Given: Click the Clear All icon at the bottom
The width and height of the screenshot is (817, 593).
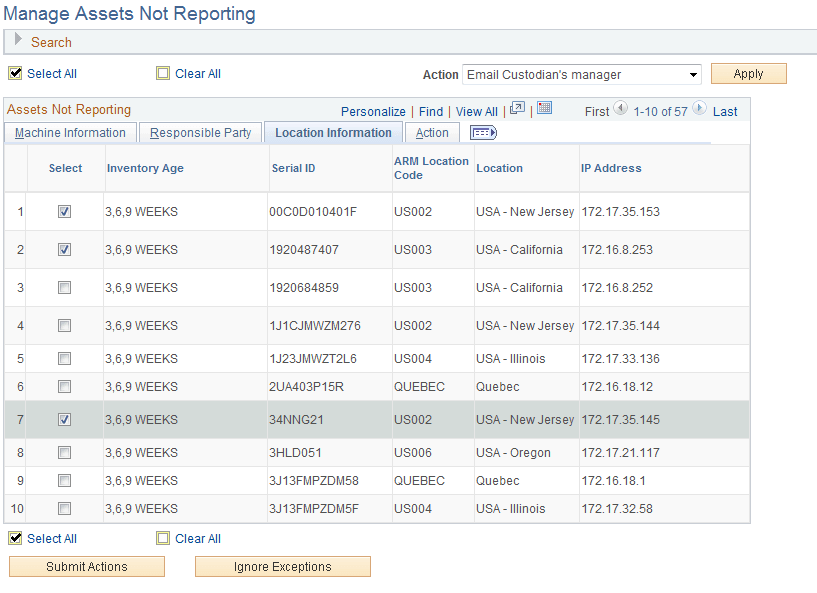Looking at the screenshot, I should pos(161,538).
